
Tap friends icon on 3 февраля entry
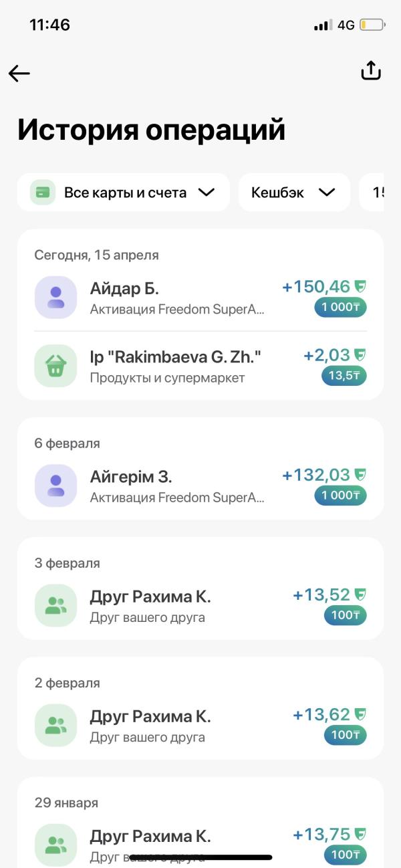tap(56, 605)
